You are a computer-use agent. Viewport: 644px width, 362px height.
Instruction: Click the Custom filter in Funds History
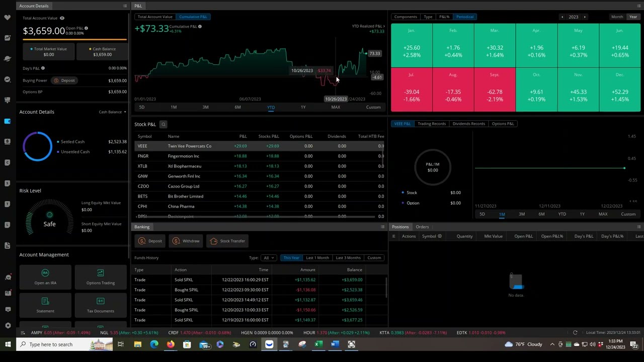pyautogui.click(x=374, y=257)
